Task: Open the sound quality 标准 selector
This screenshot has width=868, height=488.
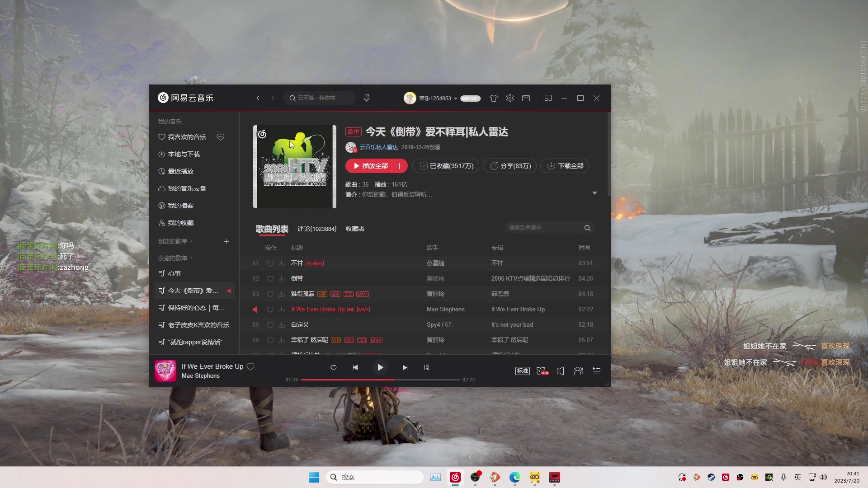Action: click(523, 371)
